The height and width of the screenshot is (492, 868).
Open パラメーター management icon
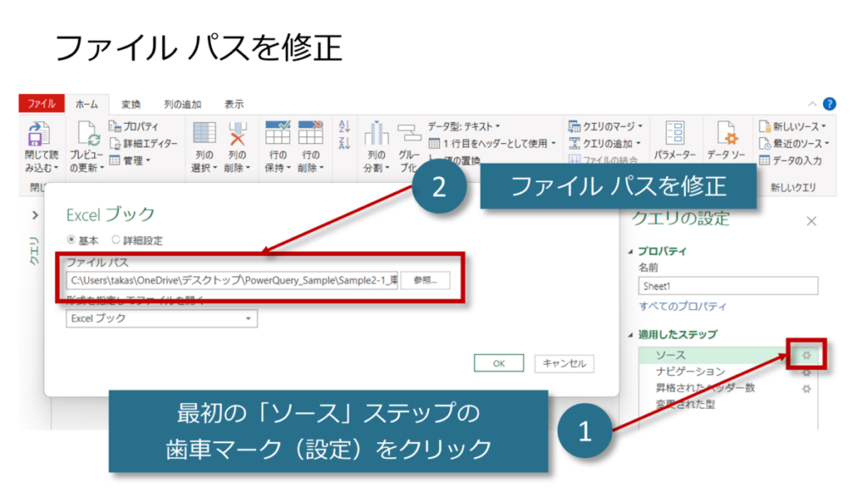click(675, 134)
